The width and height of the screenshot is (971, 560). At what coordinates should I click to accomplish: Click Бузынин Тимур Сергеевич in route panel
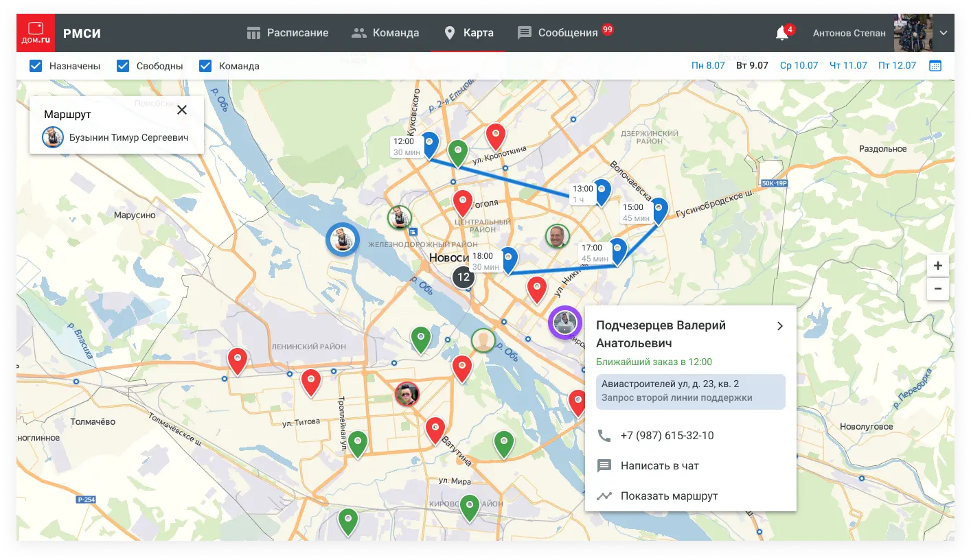pos(116,137)
